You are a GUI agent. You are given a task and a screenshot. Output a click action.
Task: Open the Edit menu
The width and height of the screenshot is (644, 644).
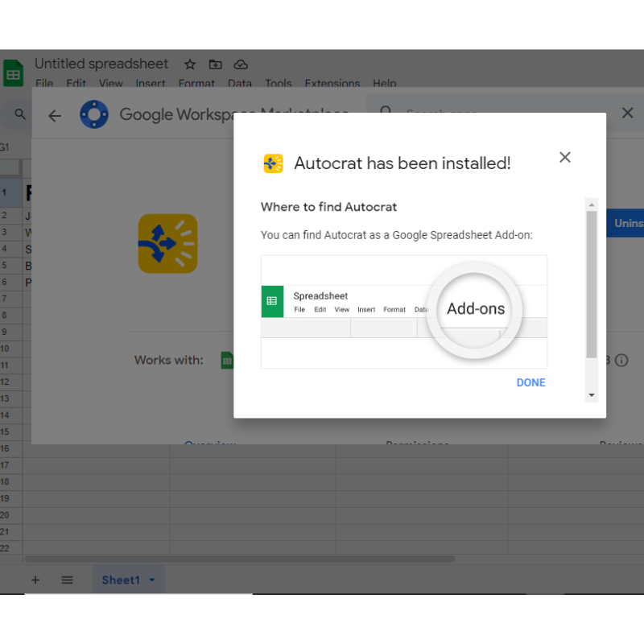coord(76,83)
